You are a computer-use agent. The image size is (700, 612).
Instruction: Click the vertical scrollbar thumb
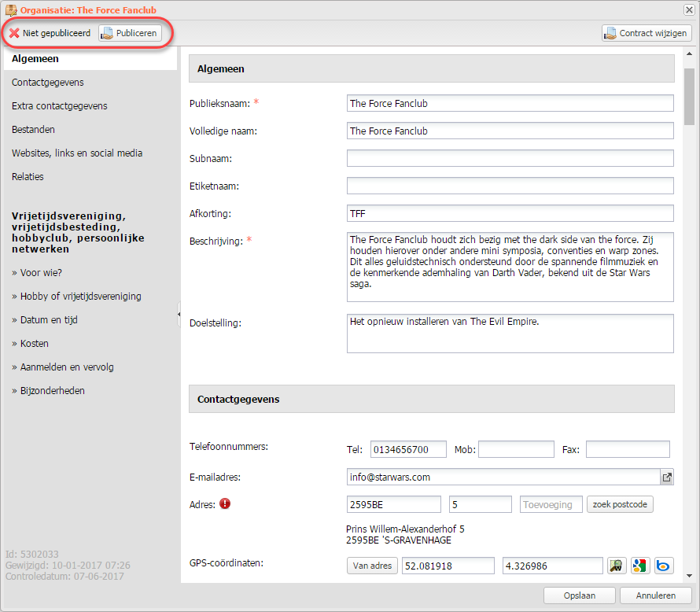pos(689,97)
